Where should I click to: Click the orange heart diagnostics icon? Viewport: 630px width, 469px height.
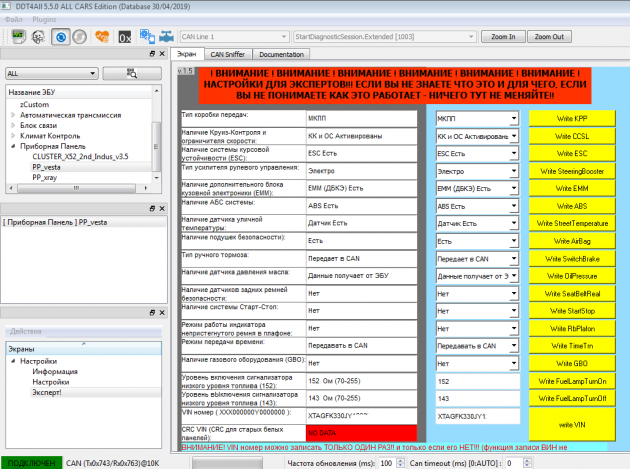[100, 37]
